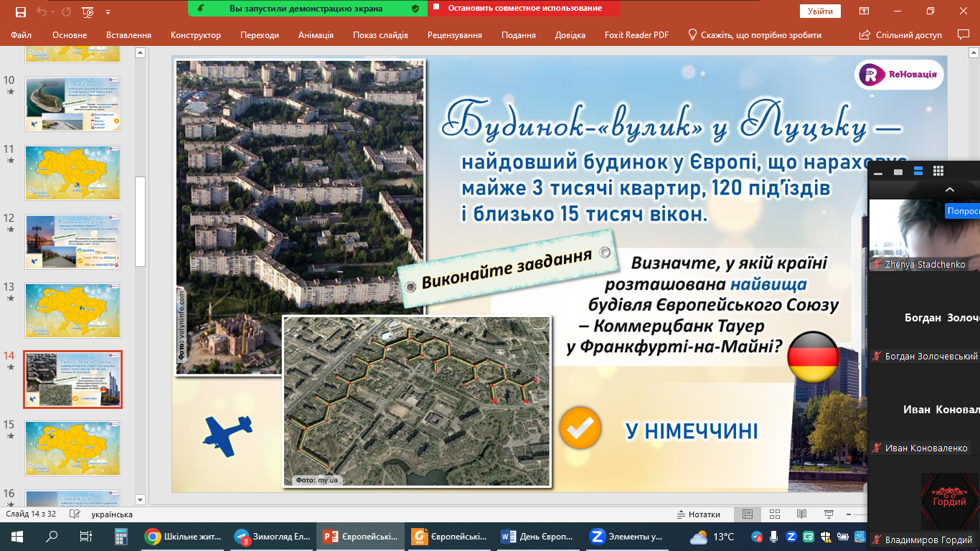Click the animation star under slide 14 number
Image resolution: width=980 pixels, height=551 pixels.
10,367
